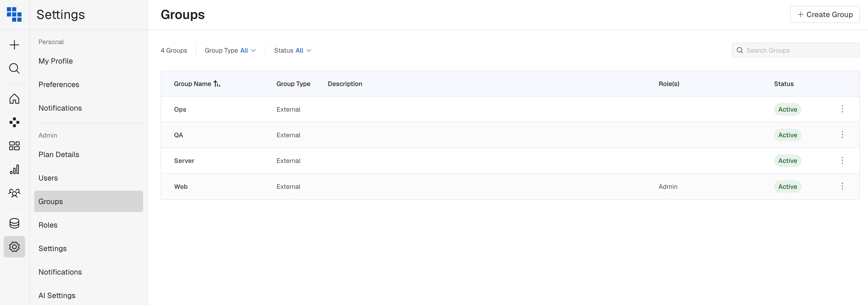Open Roles in the Admin menu
The image size is (868, 305).
[x=48, y=225]
